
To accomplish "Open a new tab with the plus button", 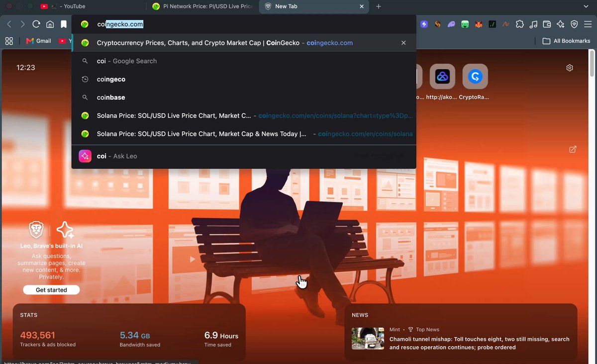I will [x=379, y=6].
